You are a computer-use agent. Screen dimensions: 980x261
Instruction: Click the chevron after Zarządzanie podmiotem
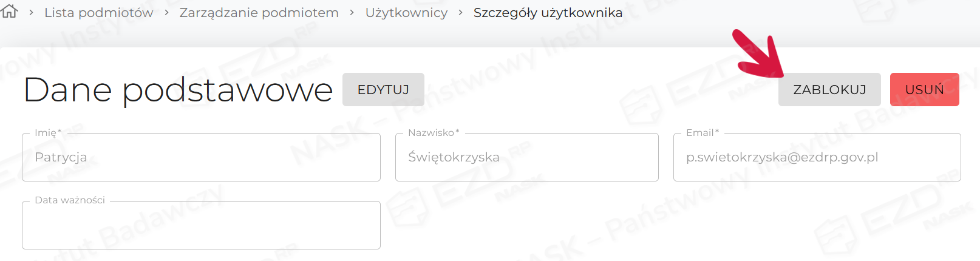click(x=352, y=13)
